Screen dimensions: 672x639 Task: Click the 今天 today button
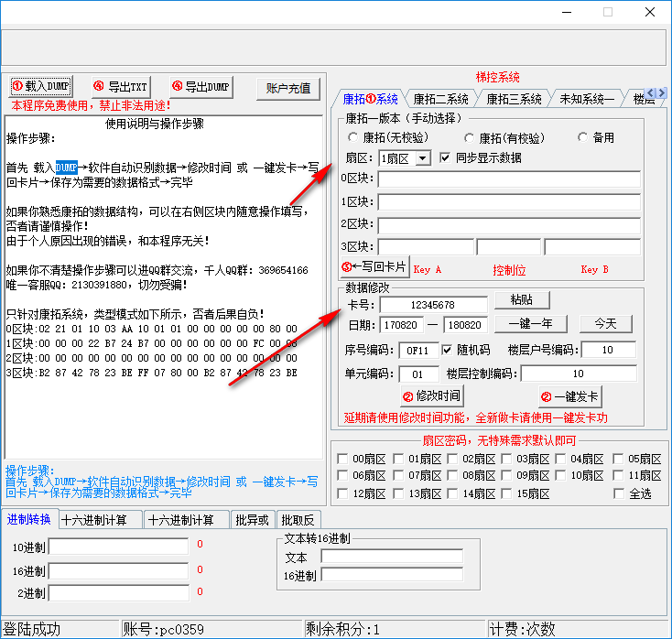[605, 324]
